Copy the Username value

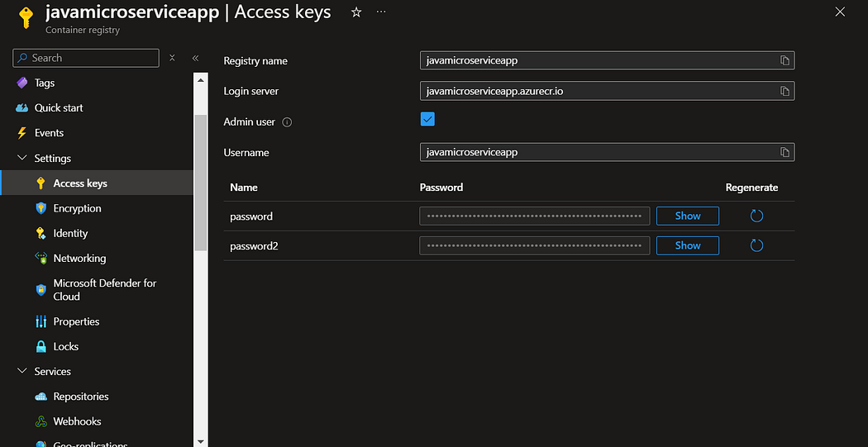point(785,152)
